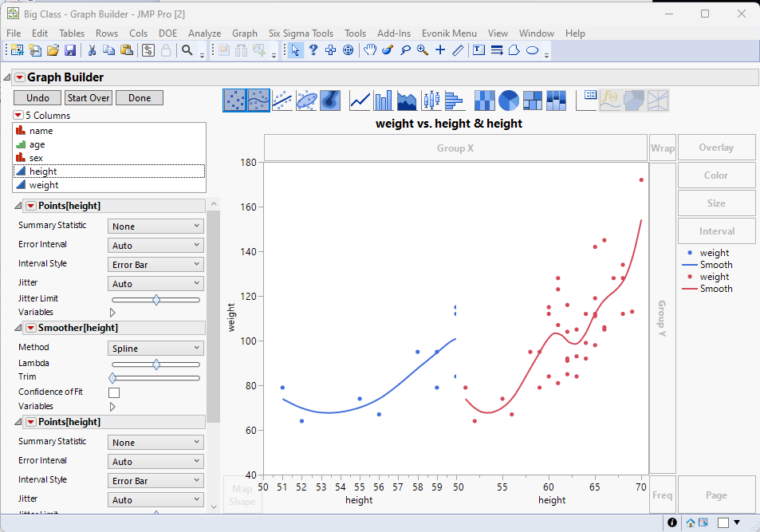Choose the Line of Fit element icon
This screenshot has width=760, height=532.
[282, 100]
